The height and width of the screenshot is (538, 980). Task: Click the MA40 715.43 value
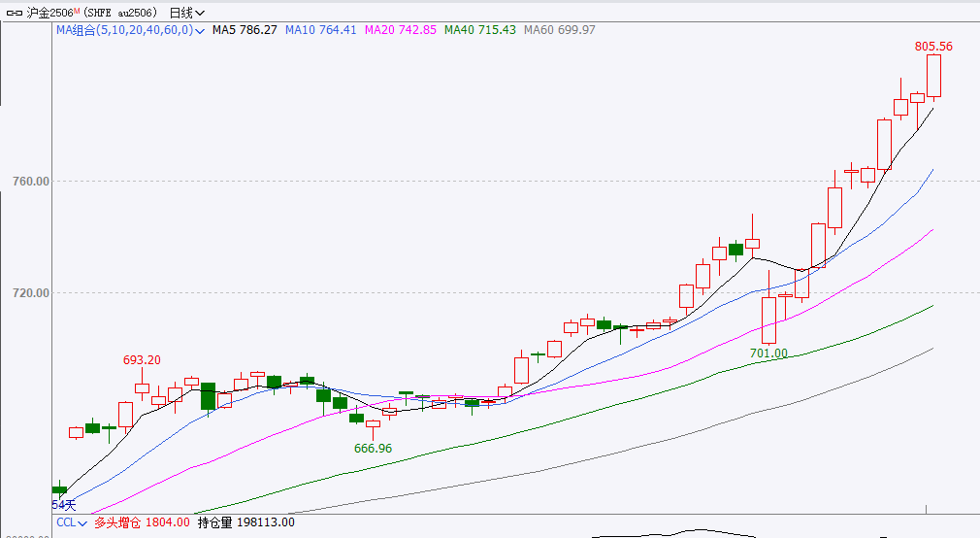pos(480,30)
